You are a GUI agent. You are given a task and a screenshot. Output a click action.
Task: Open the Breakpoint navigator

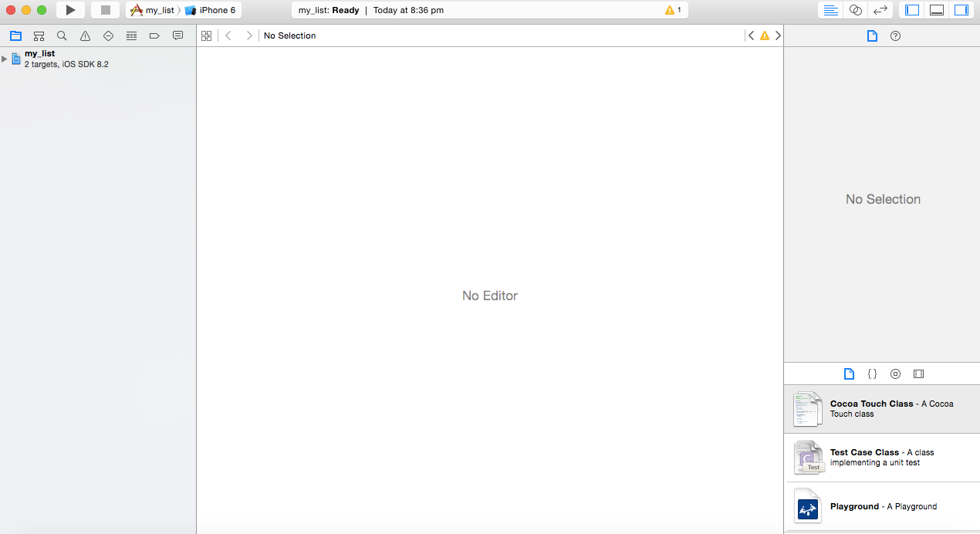(x=154, y=35)
